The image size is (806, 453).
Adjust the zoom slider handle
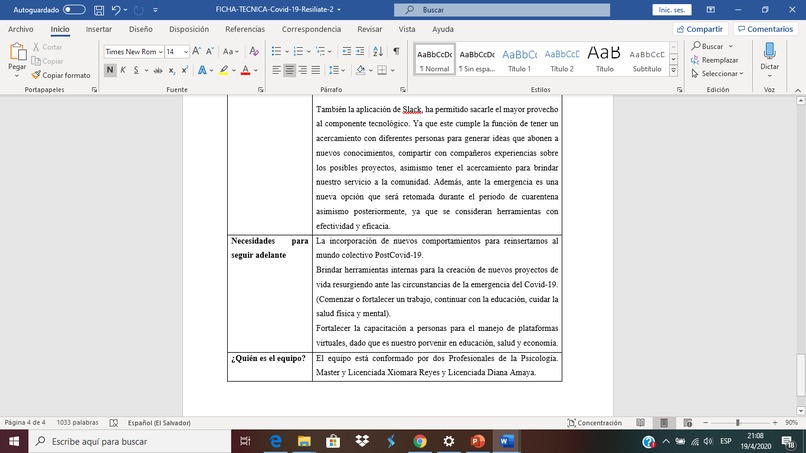click(738, 423)
